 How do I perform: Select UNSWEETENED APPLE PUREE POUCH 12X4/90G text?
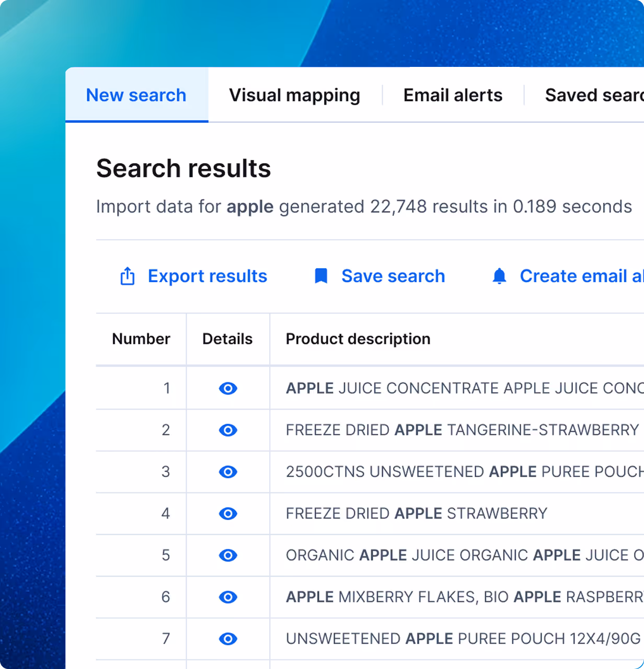pyautogui.click(x=463, y=639)
